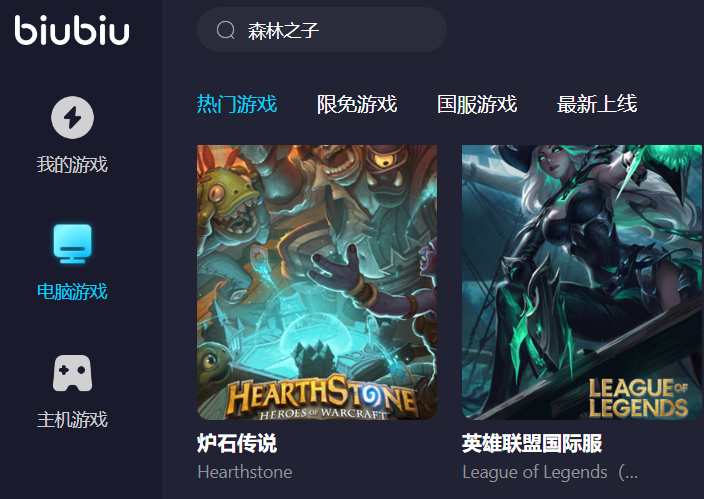Click the 炉石传说 game title

(237, 443)
